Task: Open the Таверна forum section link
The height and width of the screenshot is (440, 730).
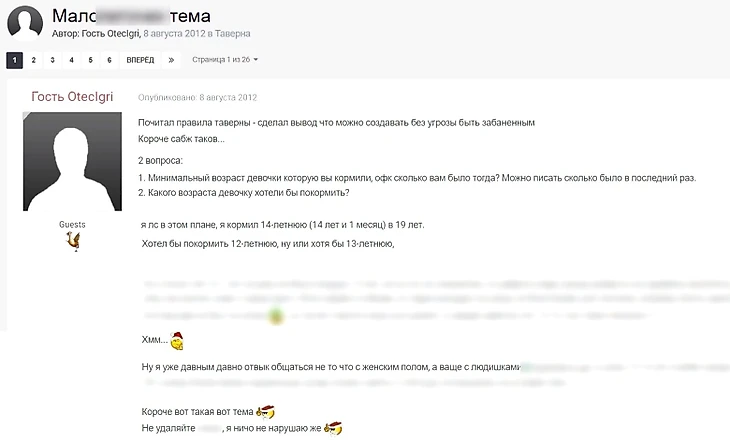Action: (233, 34)
